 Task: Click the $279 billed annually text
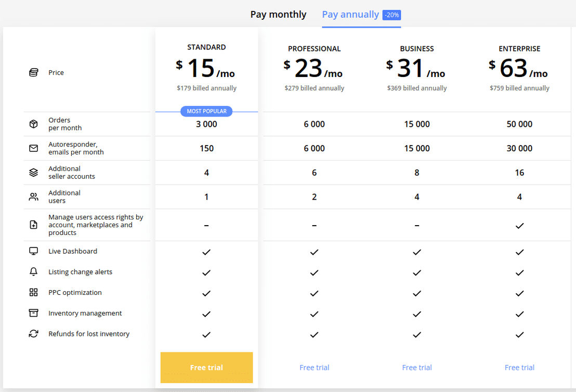click(x=314, y=88)
